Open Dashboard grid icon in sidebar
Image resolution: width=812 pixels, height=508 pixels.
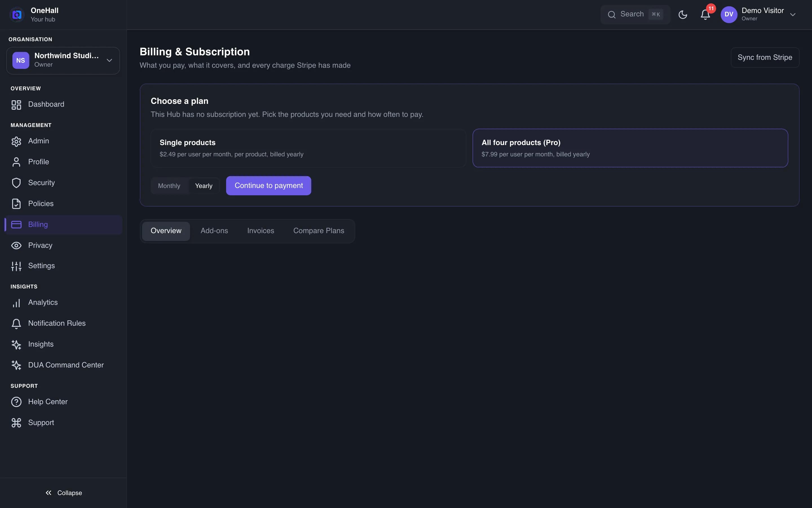16,105
